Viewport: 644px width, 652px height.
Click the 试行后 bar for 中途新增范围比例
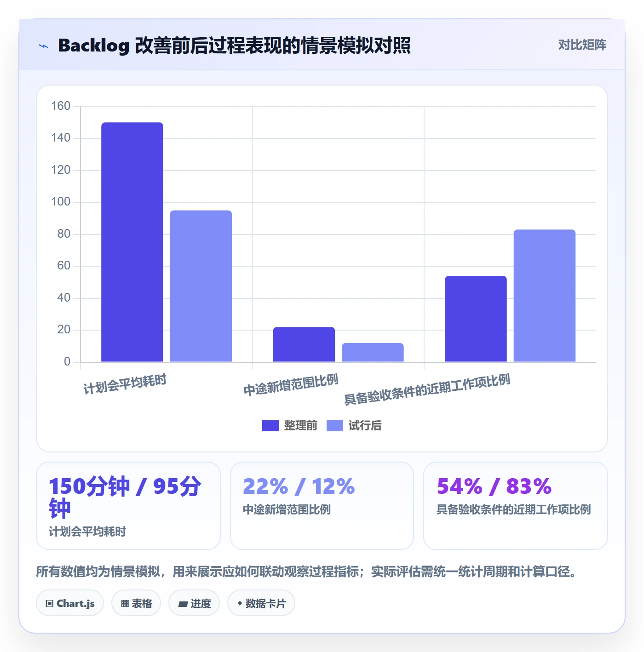click(373, 352)
